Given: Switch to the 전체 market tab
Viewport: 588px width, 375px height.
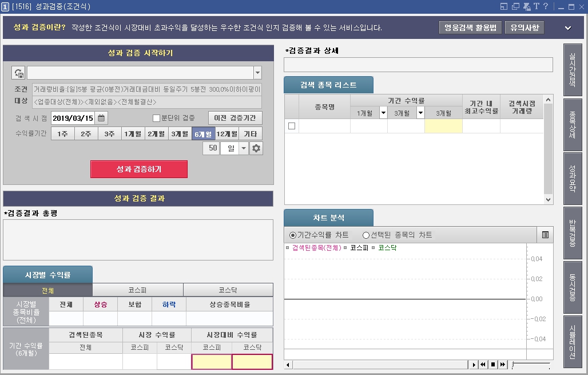Looking at the screenshot, I should coord(47,290).
